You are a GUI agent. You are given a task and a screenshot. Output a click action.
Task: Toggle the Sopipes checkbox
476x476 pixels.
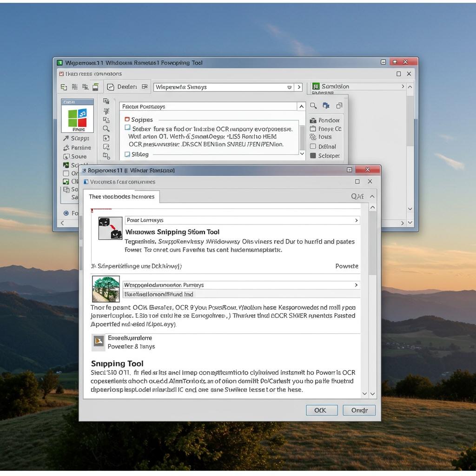point(127,119)
